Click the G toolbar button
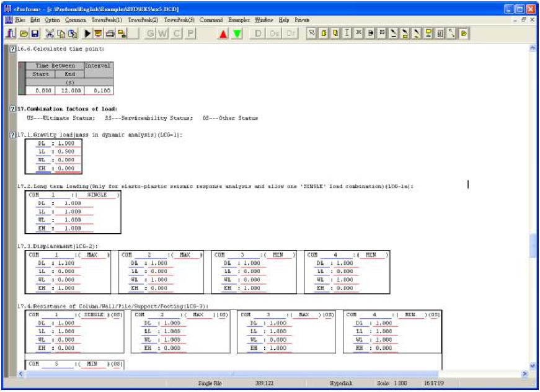The image size is (540, 392). pyautogui.click(x=151, y=33)
